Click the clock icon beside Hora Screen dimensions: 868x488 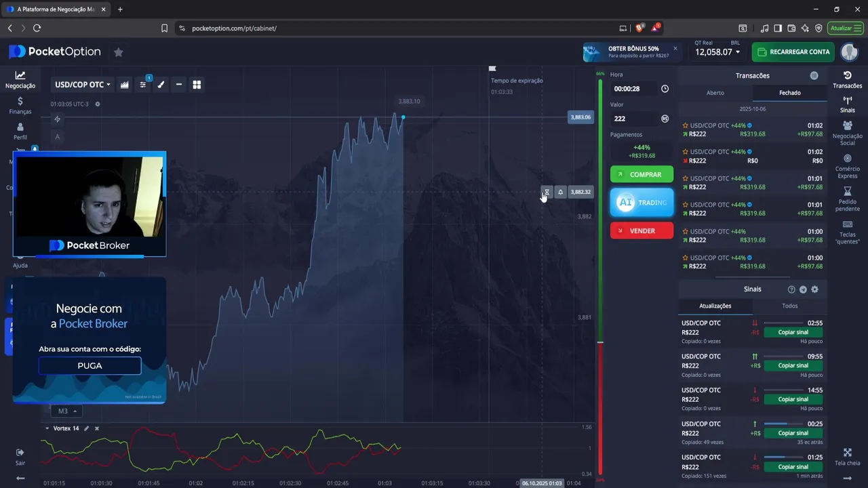(x=665, y=89)
